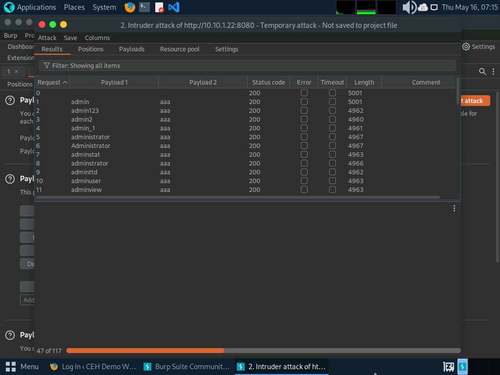Open the terminal launcher icon
This screenshot has height=375, width=500.
(144, 7)
